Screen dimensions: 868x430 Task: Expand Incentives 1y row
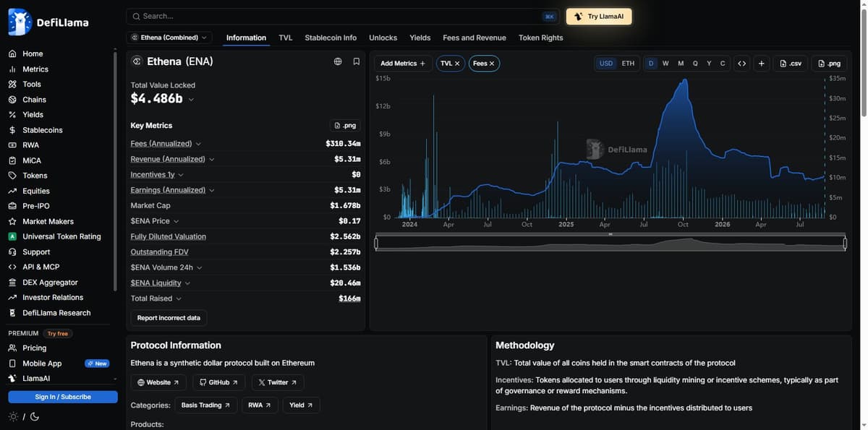181,175
